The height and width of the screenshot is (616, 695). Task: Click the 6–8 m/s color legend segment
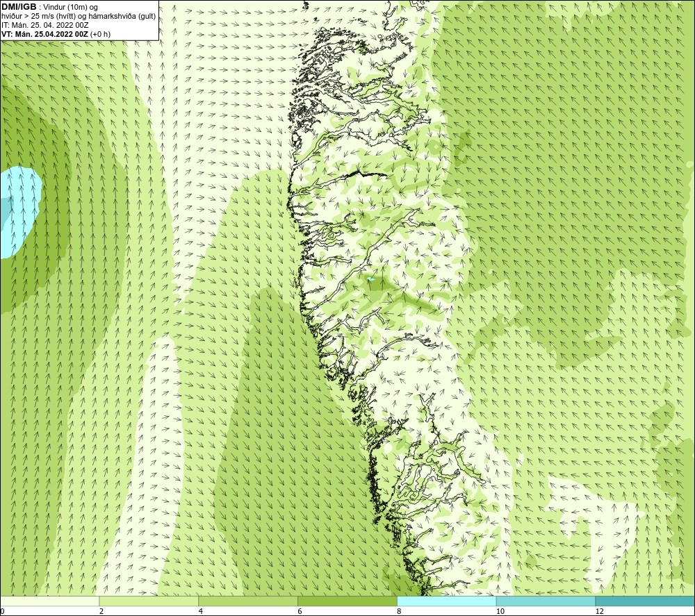pos(347,601)
